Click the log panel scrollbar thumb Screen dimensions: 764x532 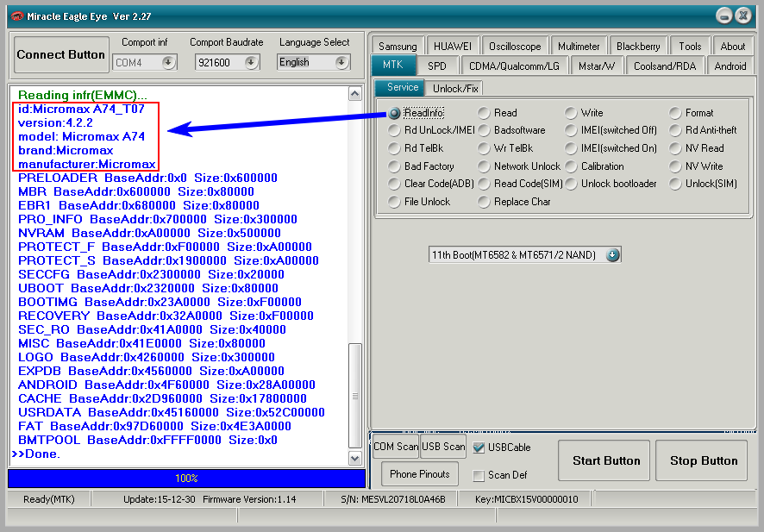[x=355, y=396]
